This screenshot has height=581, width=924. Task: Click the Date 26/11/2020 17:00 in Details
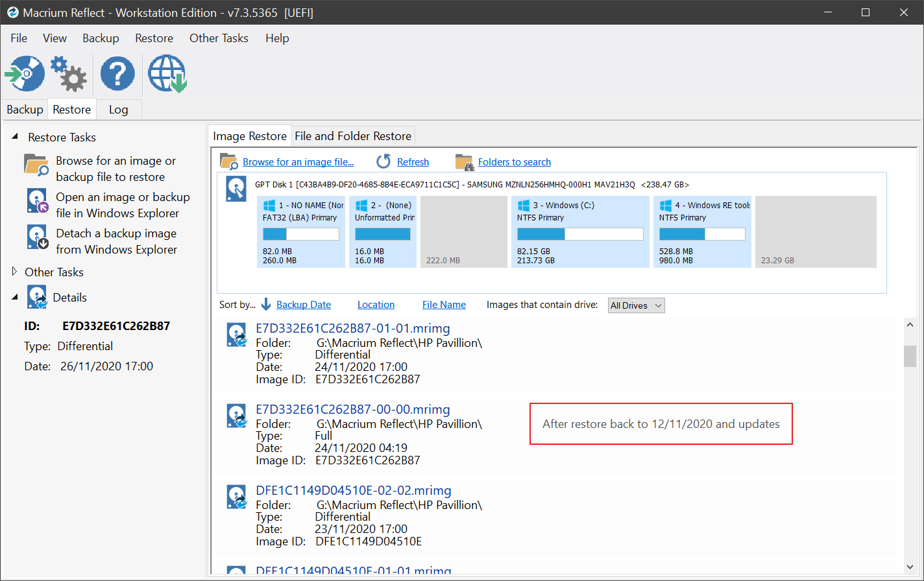pos(106,366)
